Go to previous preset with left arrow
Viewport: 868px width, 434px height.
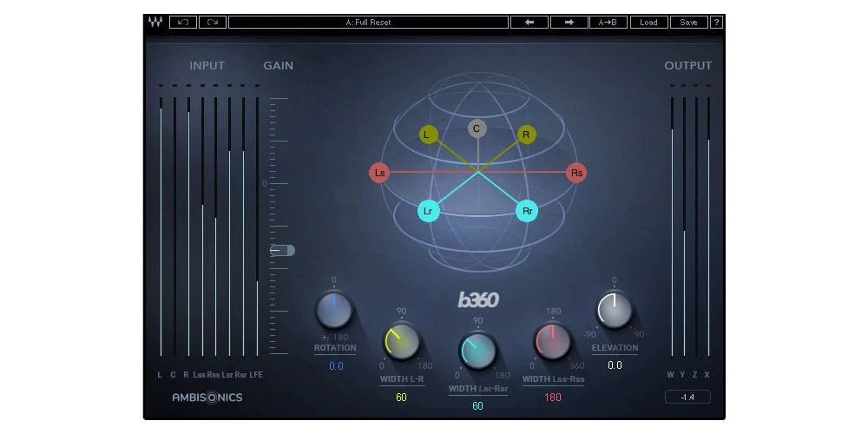click(529, 23)
